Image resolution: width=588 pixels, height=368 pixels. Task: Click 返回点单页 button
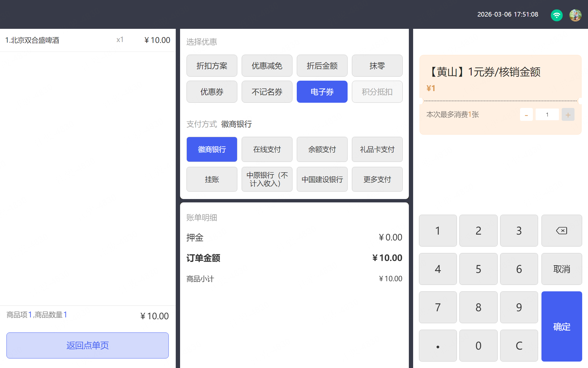point(88,345)
